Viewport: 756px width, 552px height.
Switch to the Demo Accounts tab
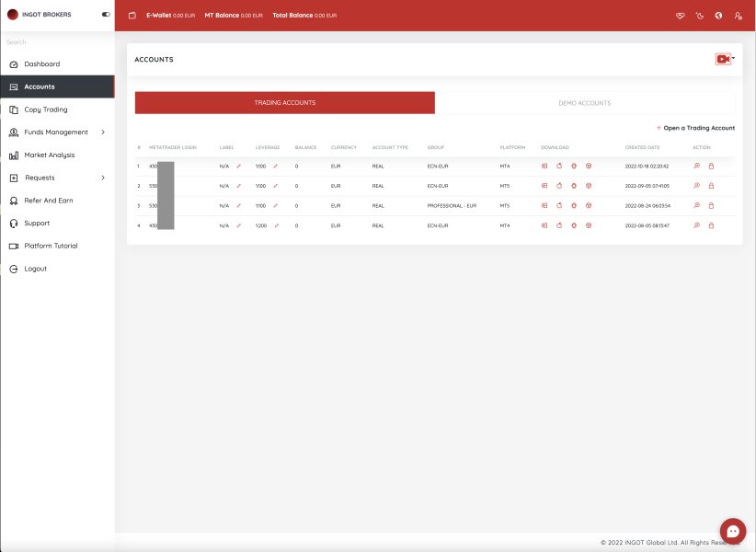click(x=585, y=103)
